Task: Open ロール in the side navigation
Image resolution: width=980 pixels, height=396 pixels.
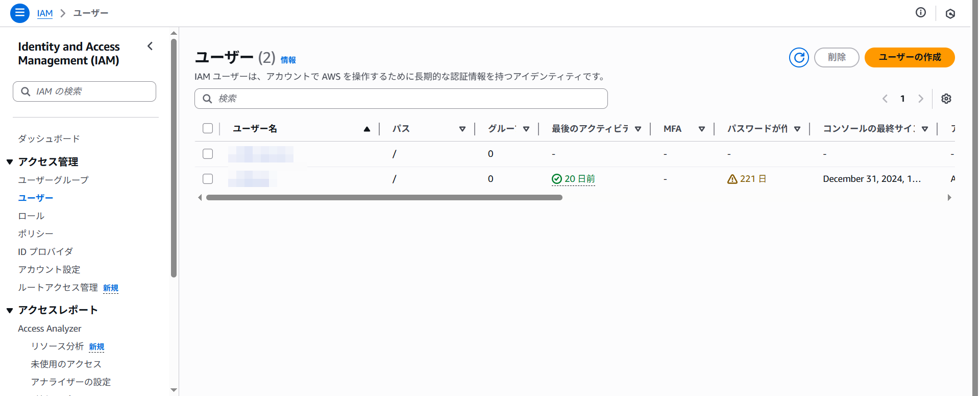Action: pyautogui.click(x=31, y=216)
